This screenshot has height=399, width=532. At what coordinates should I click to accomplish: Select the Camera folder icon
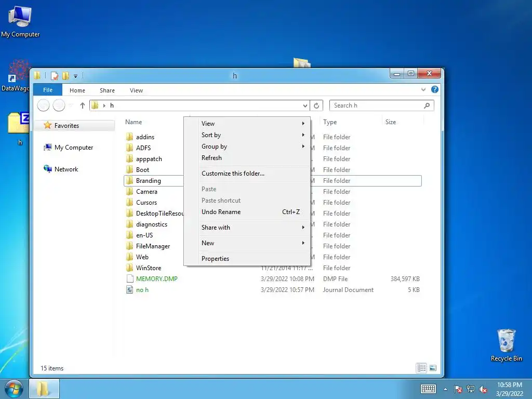[x=129, y=192]
